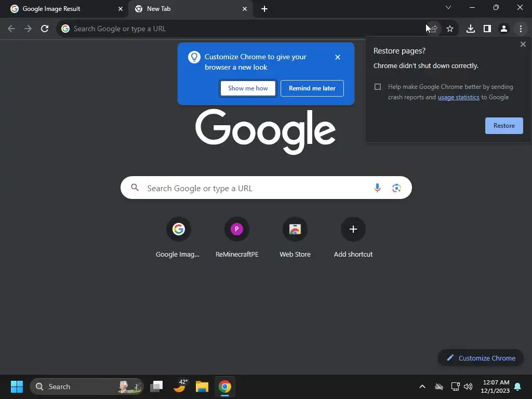The width and height of the screenshot is (532, 399).
Task: Toggle the side panel icon
Action: point(487,29)
